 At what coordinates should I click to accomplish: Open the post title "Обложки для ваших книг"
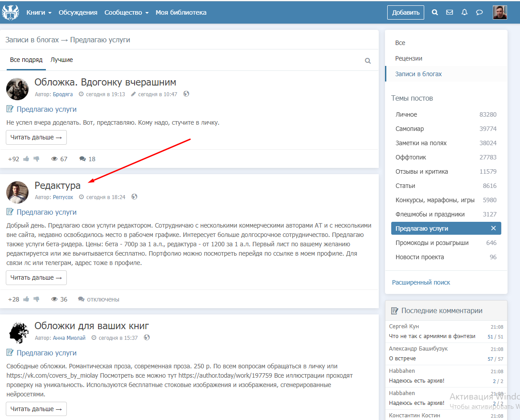coord(91,326)
